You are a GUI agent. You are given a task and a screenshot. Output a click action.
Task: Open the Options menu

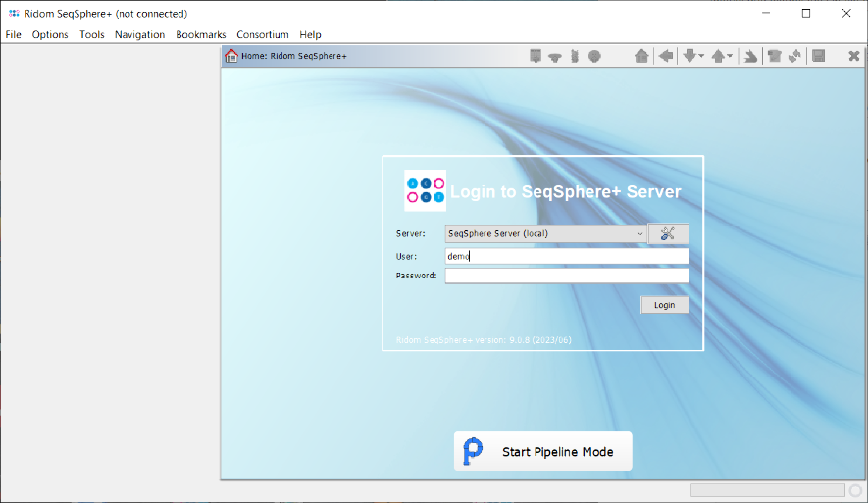pyautogui.click(x=50, y=34)
